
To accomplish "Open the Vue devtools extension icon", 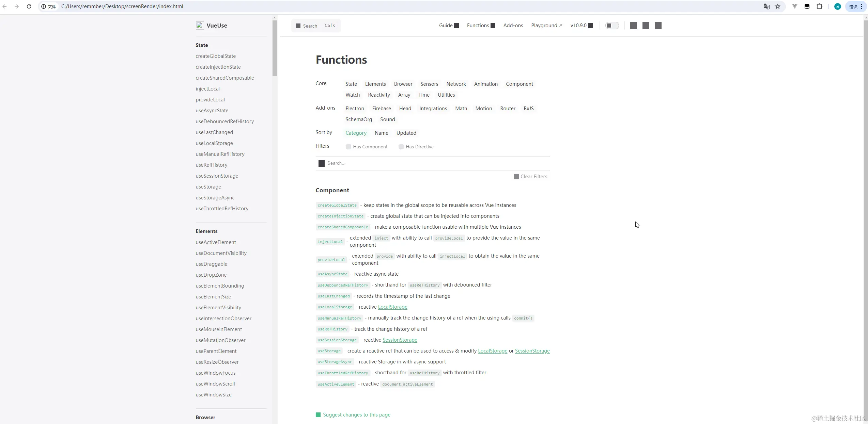I will (795, 6).
